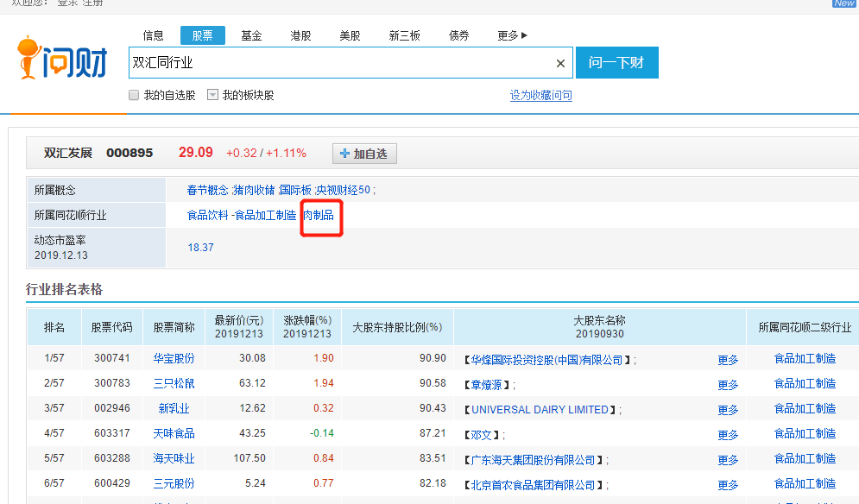The image size is (859, 504).
Task: Click the 肉制品 industry link
Action: pos(319,215)
